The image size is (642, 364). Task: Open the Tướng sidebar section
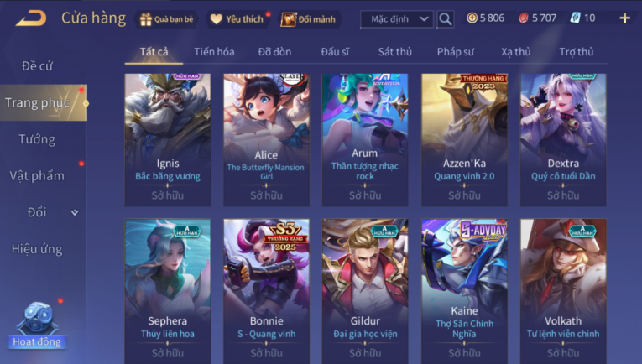click(x=37, y=139)
